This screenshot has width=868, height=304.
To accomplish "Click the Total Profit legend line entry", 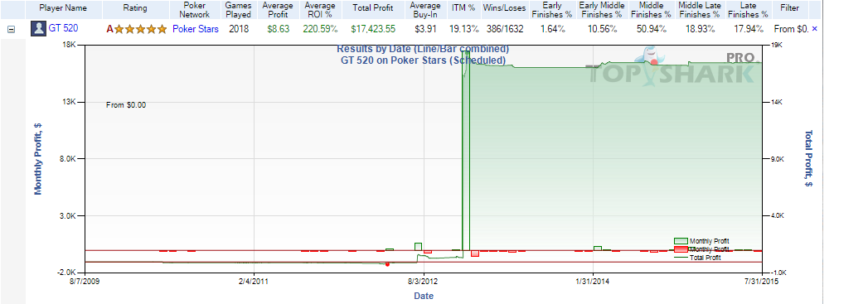I will tap(697, 258).
